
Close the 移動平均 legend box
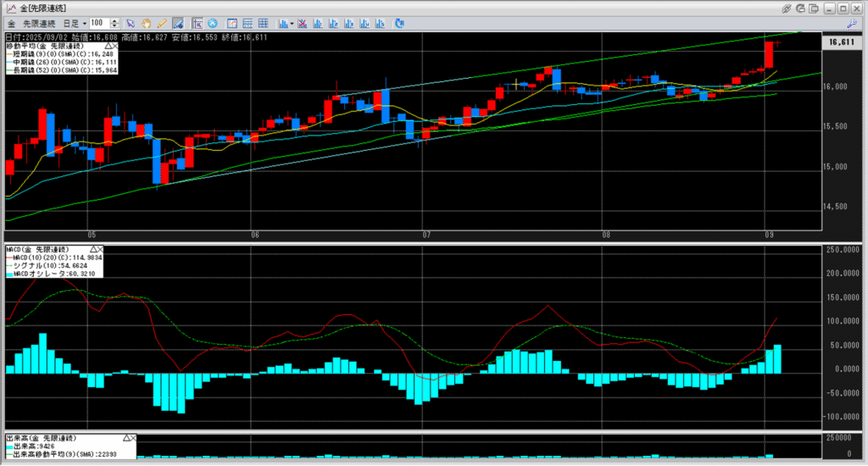click(114, 45)
